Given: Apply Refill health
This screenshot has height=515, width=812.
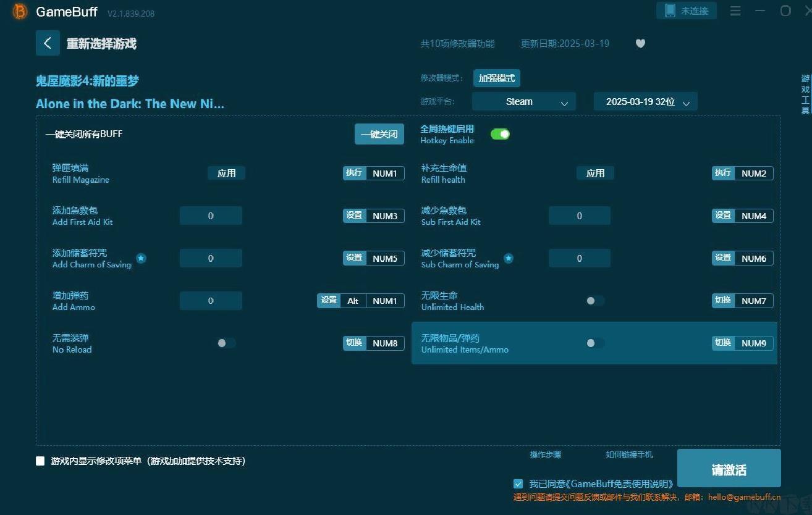Looking at the screenshot, I should tap(595, 174).
